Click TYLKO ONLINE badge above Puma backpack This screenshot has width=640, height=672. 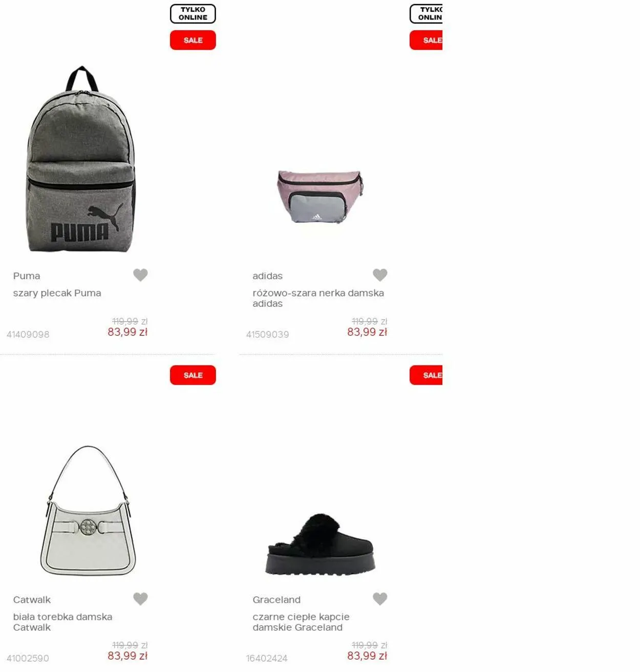click(x=193, y=14)
